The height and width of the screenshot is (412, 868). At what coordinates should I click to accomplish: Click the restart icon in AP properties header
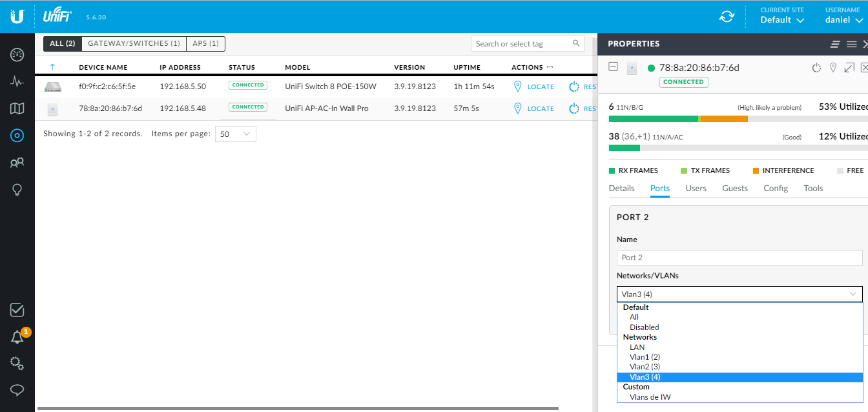(816, 68)
